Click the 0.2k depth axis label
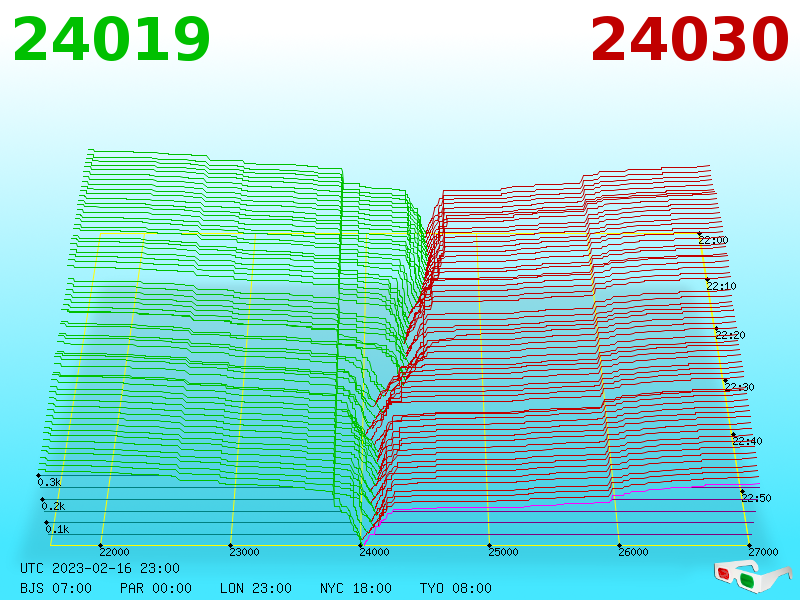 tap(54, 506)
